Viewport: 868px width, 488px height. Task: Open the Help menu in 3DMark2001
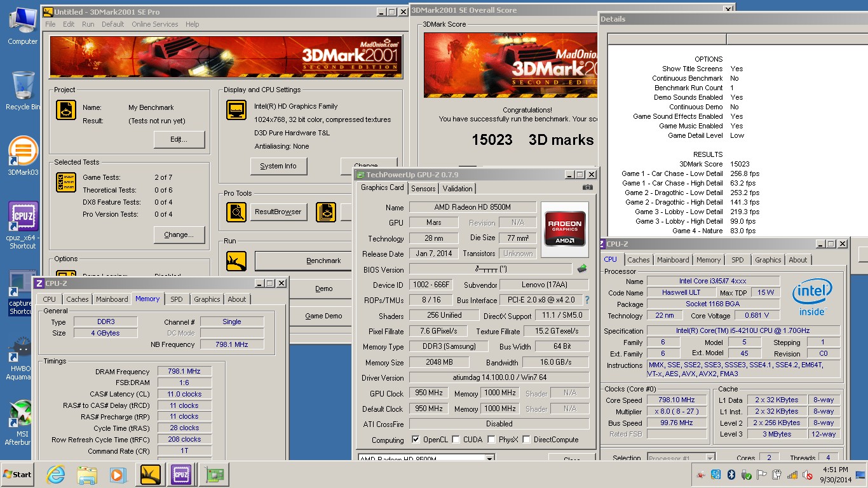click(x=193, y=24)
